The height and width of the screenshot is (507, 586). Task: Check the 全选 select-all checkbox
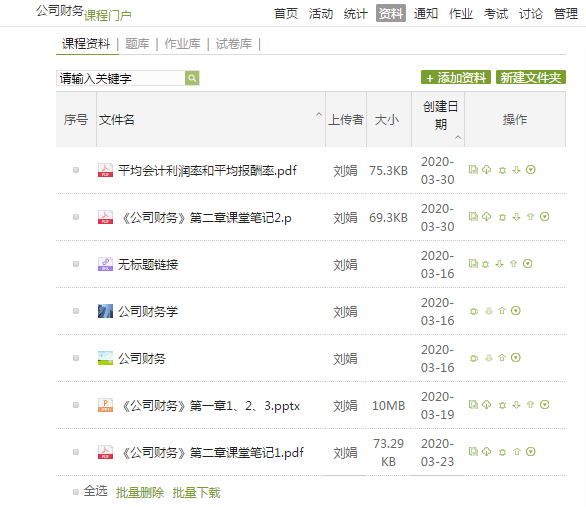(x=76, y=492)
